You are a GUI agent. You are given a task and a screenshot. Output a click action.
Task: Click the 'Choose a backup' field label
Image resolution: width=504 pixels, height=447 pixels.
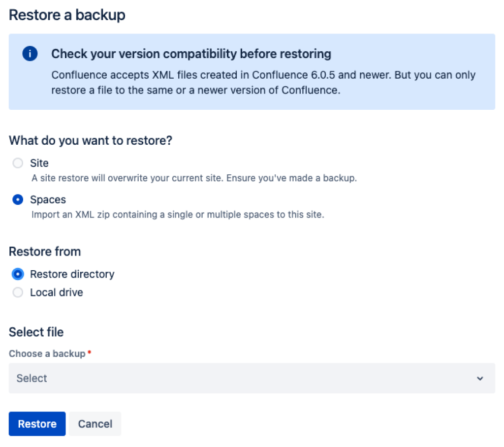[x=47, y=353]
